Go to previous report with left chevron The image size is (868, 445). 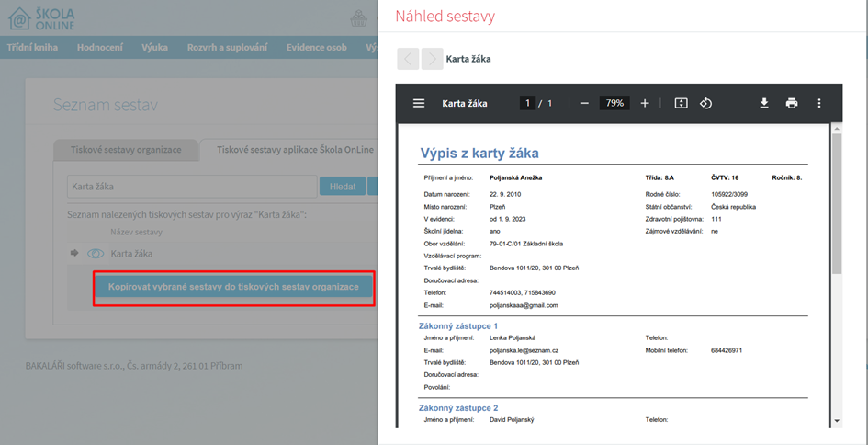point(408,59)
